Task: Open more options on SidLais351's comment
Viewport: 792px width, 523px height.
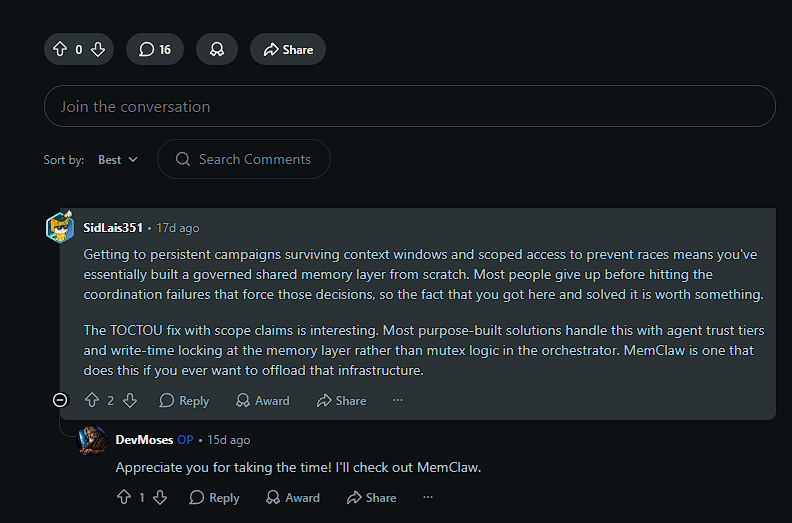Action: pyautogui.click(x=398, y=400)
